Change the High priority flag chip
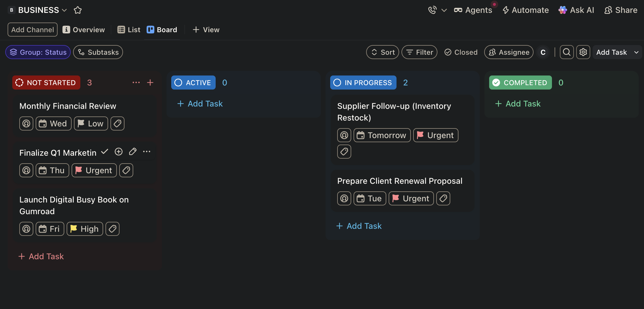 85,229
